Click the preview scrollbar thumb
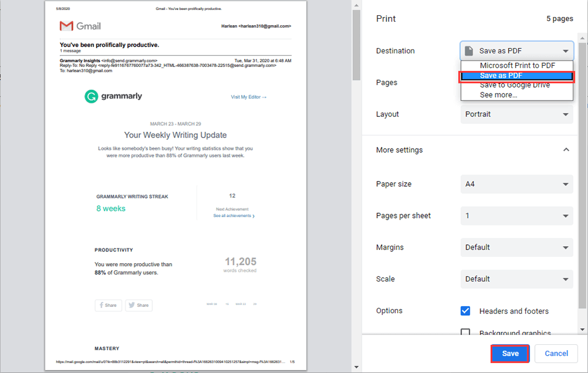588x373 pixels. [x=356, y=45]
